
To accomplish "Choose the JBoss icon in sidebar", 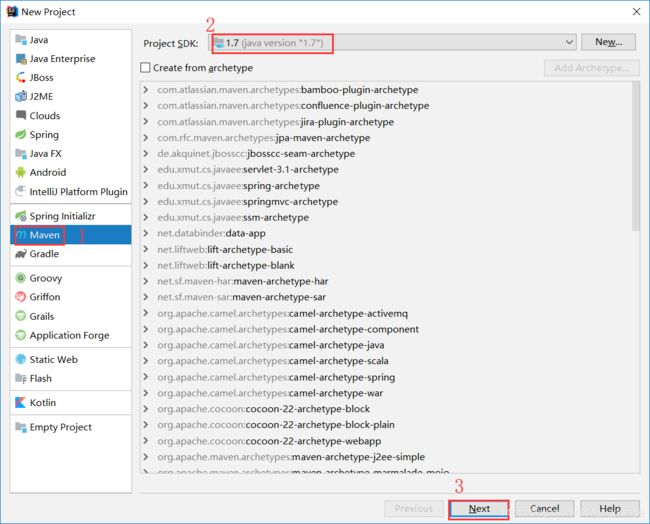I will [21, 78].
